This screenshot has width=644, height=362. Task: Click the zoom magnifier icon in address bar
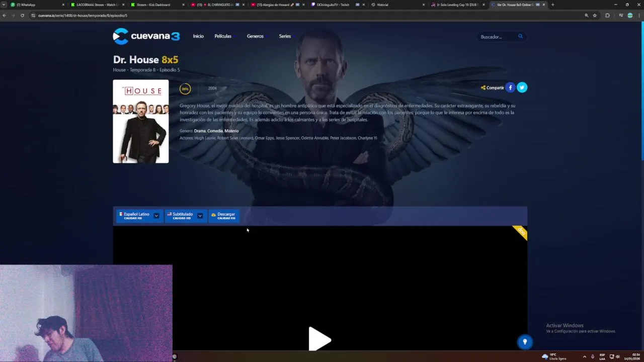[586, 16]
